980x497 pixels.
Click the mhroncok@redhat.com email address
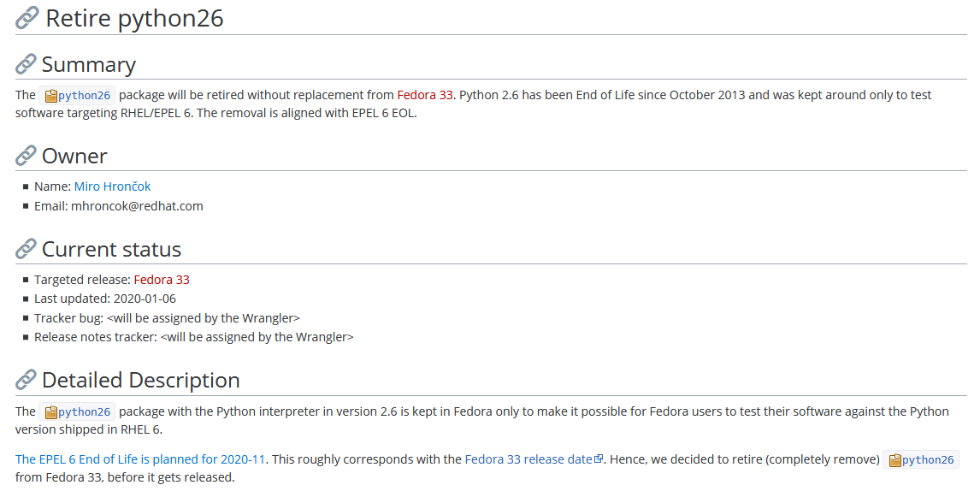tap(137, 206)
